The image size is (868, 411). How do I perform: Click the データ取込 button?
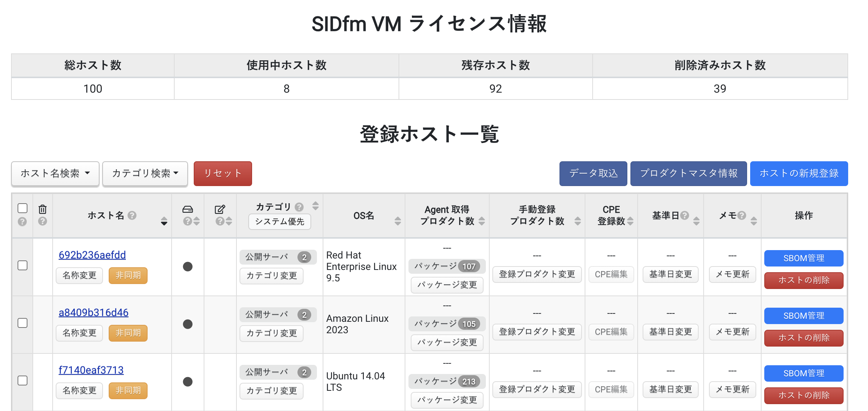(x=593, y=173)
